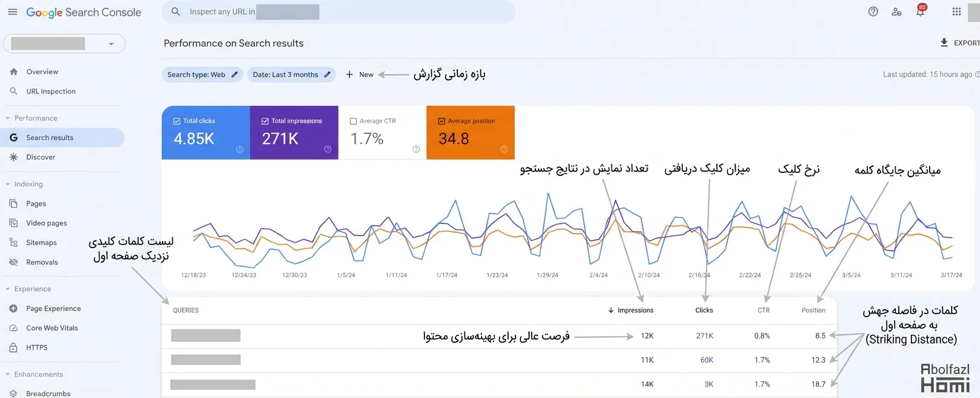
Task: Add a New filter
Action: coord(360,75)
